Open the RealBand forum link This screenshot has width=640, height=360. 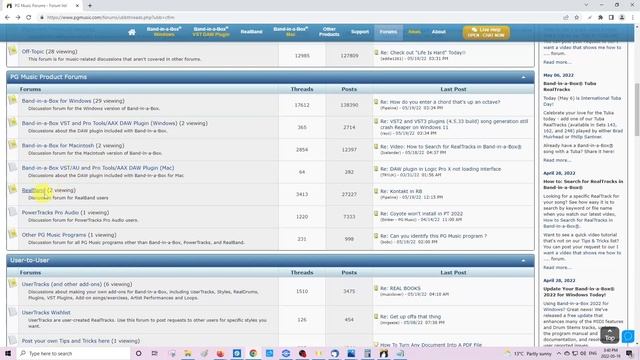click(x=33, y=190)
